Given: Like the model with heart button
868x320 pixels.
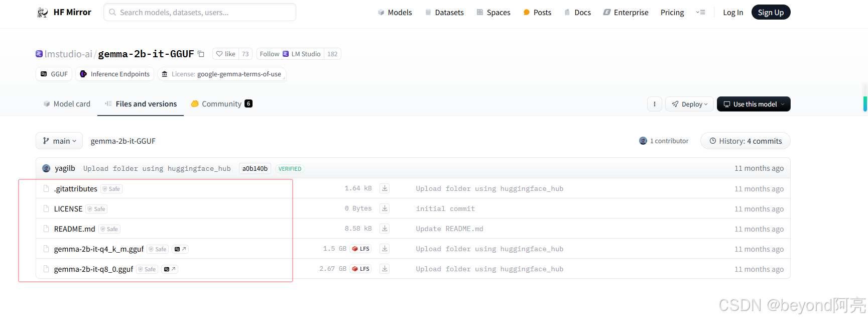Looking at the screenshot, I should (225, 54).
